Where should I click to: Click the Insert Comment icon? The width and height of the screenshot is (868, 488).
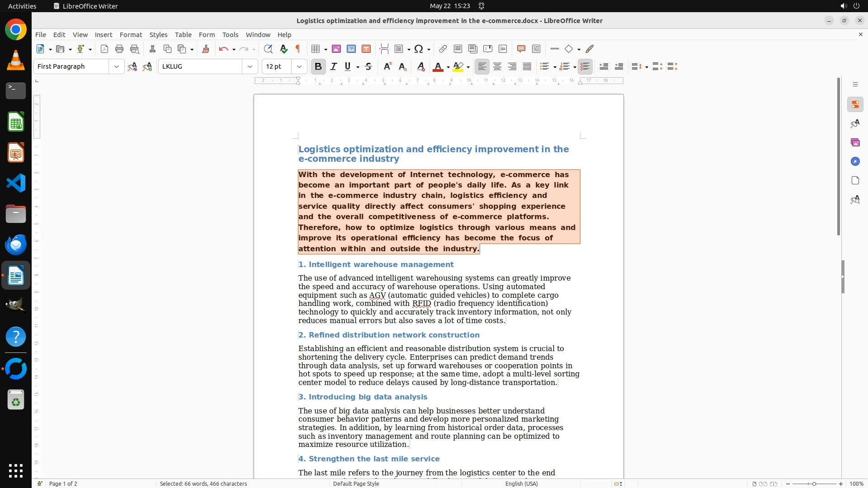(x=521, y=49)
